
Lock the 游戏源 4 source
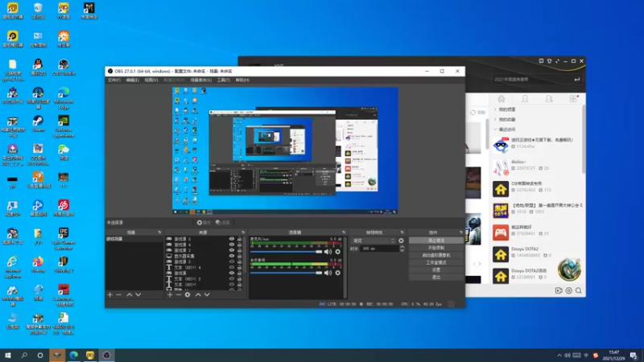[x=239, y=245]
